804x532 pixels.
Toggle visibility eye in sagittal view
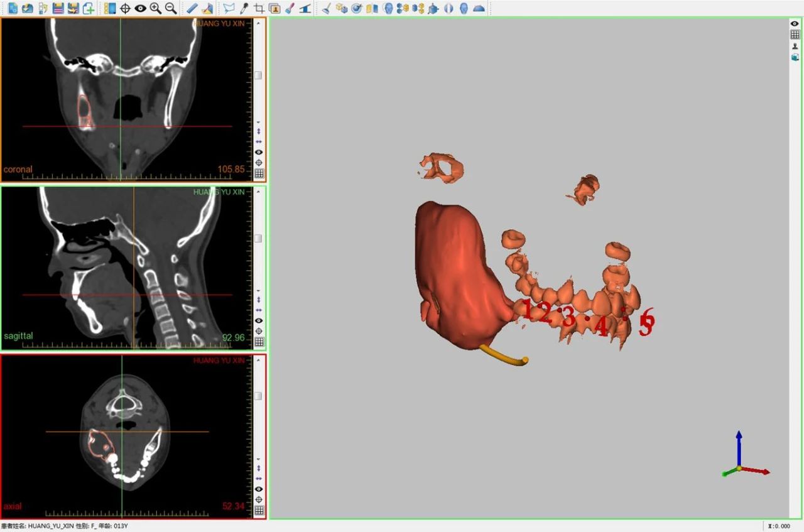point(258,320)
